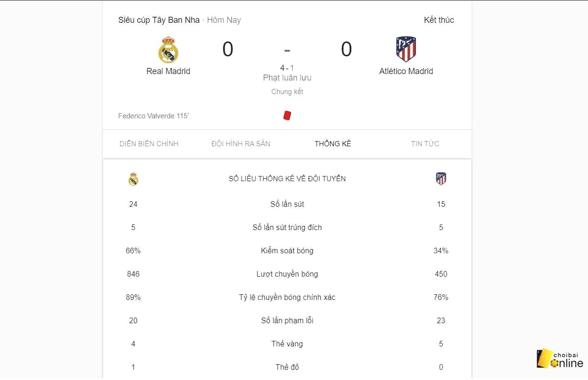The width and height of the screenshot is (588, 380).
Task: Click small Real Madrid crest in stats header
Action: tap(133, 179)
